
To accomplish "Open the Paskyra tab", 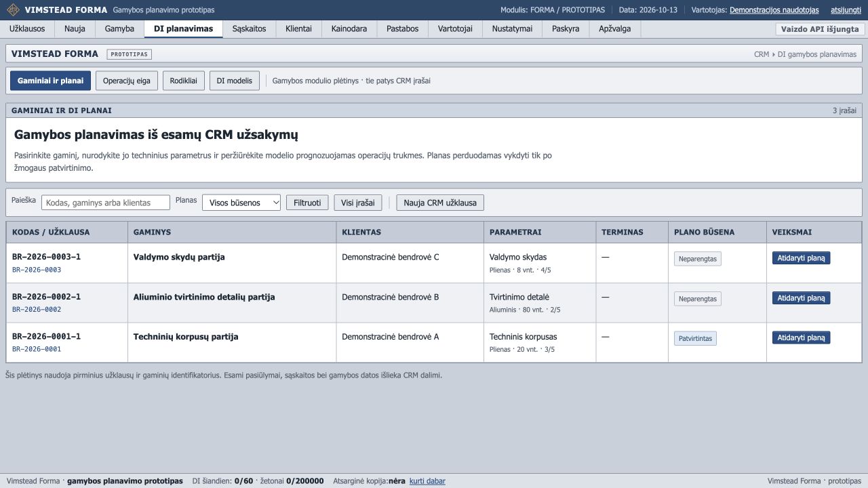I will click(566, 29).
